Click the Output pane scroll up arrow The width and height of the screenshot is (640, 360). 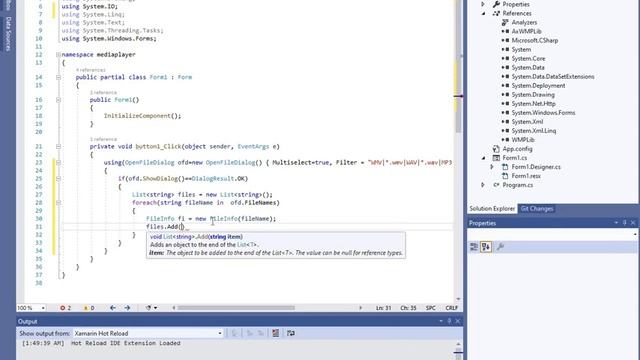458,344
